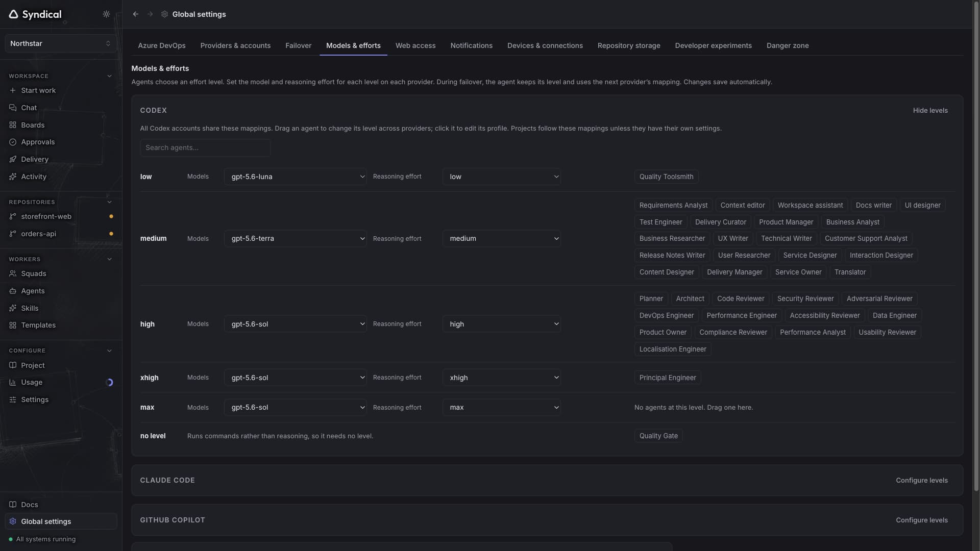Open Squads in the sidebar
Screen dimensions: 980x551
(61, 273)
